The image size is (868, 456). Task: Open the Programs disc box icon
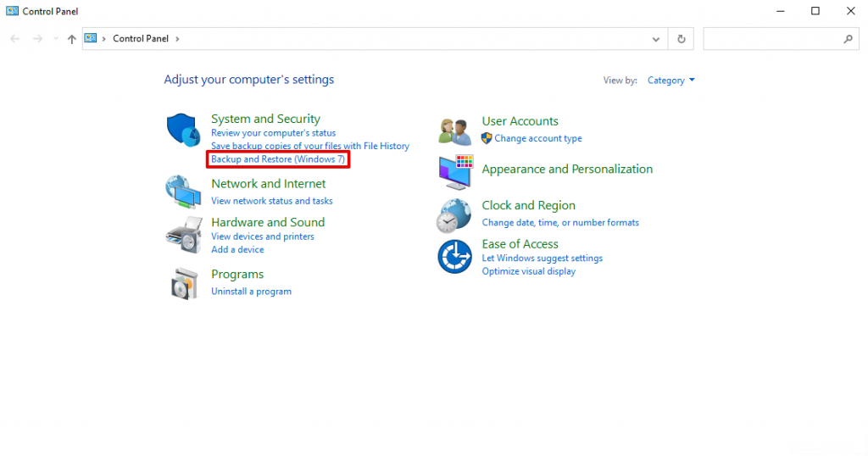184,284
